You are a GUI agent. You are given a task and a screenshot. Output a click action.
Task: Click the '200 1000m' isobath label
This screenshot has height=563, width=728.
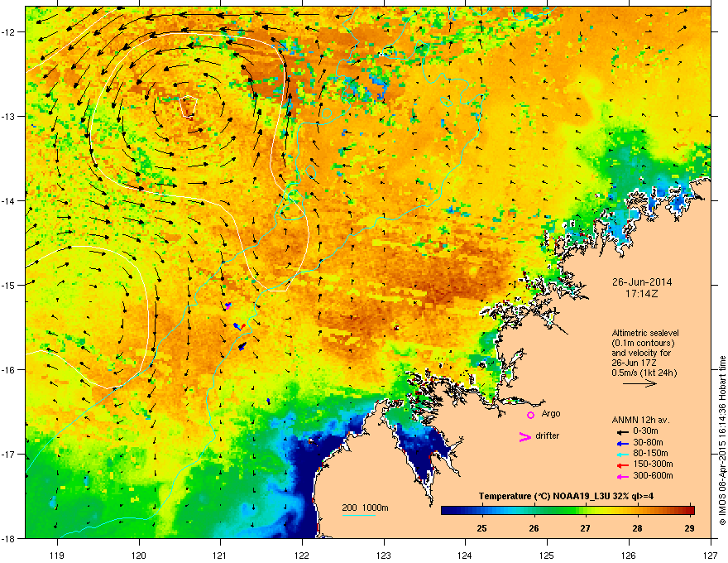pos(366,508)
